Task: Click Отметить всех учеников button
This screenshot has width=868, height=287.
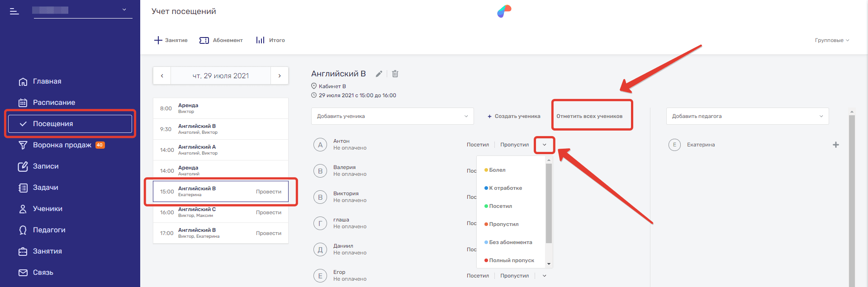Action: click(x=589, y=116)
